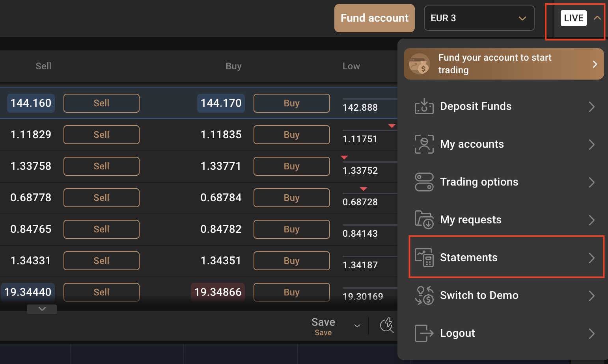Image resolution: width=608 pixels, height=364 pixels.
Task: Open Fund your account to start trading banner
Action: point(504,64)
